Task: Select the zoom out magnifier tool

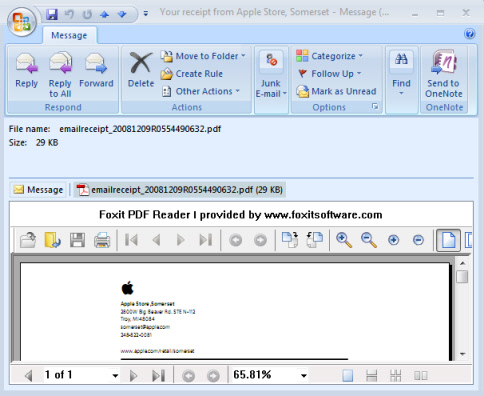Action: 369,240
